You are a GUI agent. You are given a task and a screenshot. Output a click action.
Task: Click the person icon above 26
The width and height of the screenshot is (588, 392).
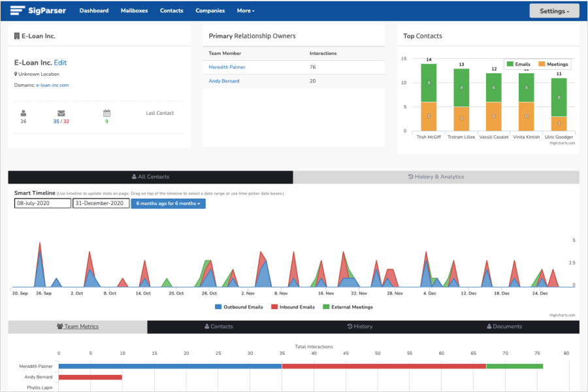click(24, 113)
